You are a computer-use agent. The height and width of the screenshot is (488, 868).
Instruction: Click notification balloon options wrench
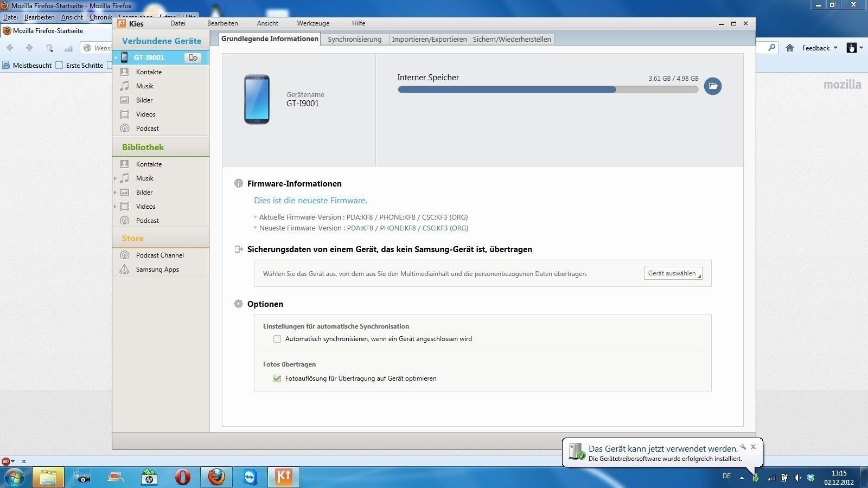[743, 447]
